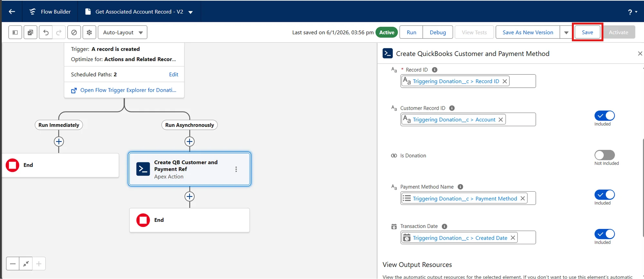This screenshot has height=279, width=644.
Task: Click End icon on Run Immediately path
Action: (13, 165)
